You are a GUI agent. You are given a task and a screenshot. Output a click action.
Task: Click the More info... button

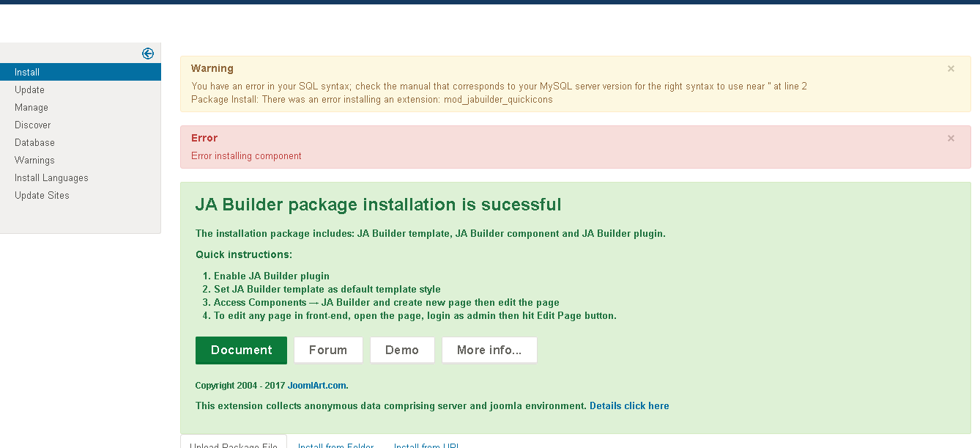(x=489, y=350)
